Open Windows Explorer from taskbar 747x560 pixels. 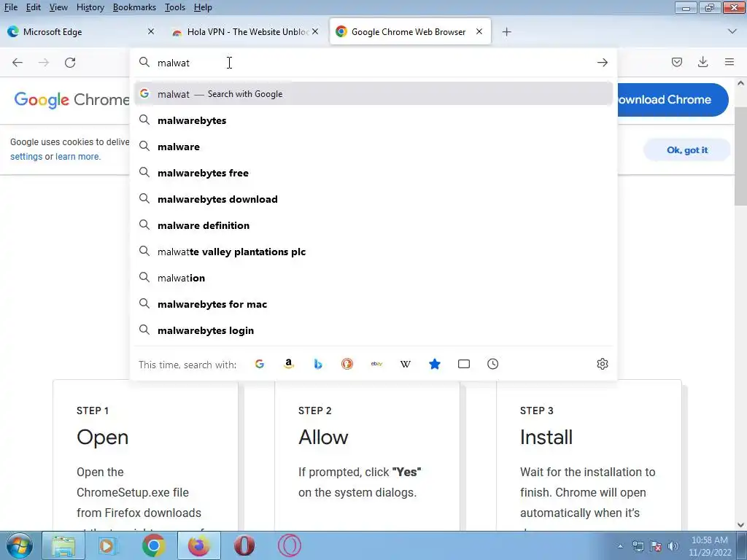[63, 545]
